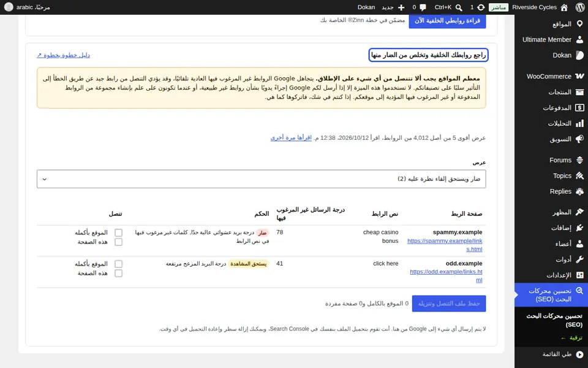
Task: Open the عرض filter dropdown
Action: [262, 179]
